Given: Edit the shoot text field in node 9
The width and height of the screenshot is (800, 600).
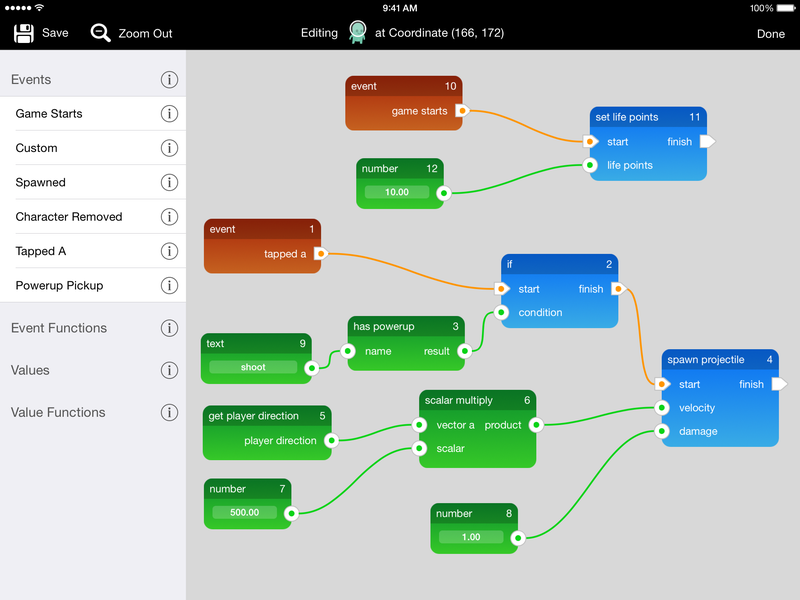Looking at the screenshot, I should coord(253,367).
